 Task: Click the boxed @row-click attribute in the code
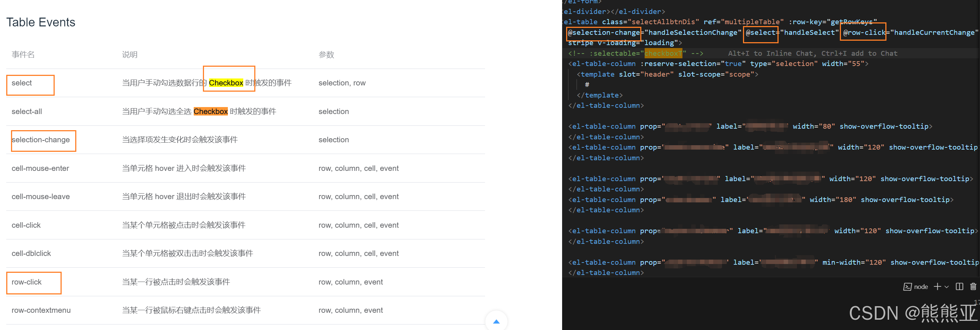pos(863,32)
